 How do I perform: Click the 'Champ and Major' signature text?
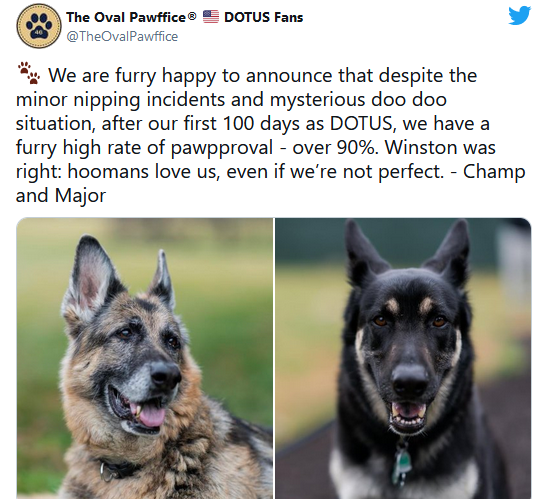click(x=270, y=184)
